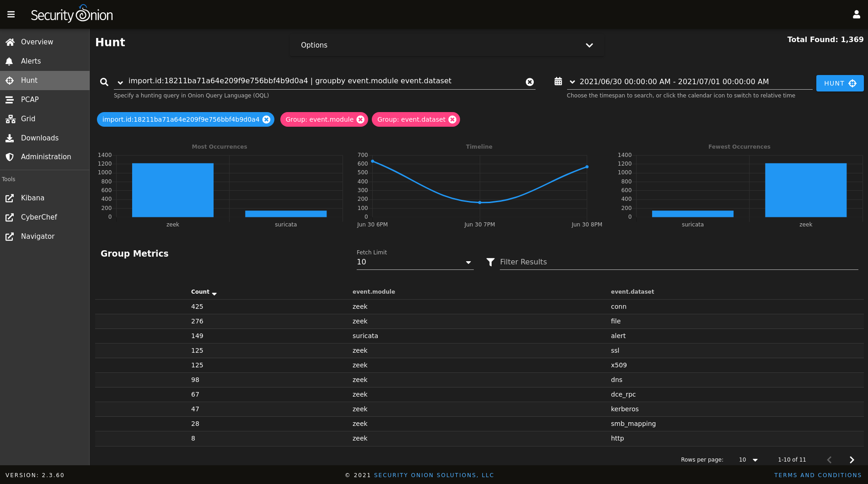Dismiss the import.id filter chip
The image size is (868, 484).
click(x=267, y=119)
